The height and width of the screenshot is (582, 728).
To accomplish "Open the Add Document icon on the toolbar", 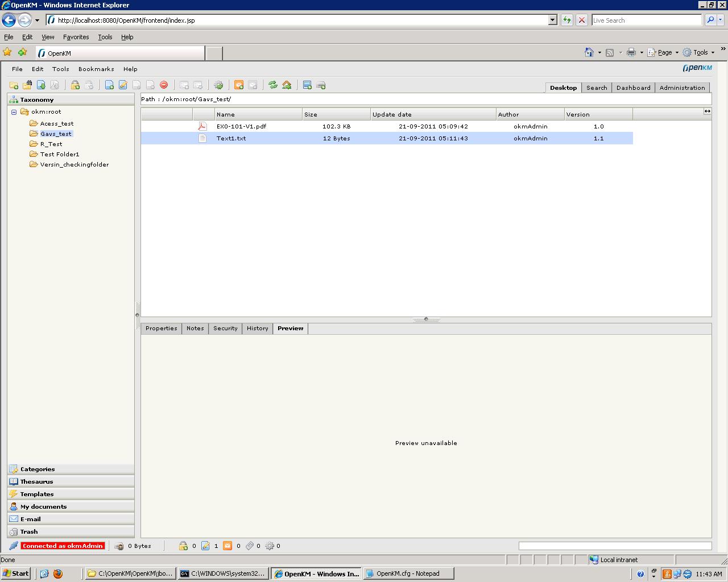I will tap(109, 85).
